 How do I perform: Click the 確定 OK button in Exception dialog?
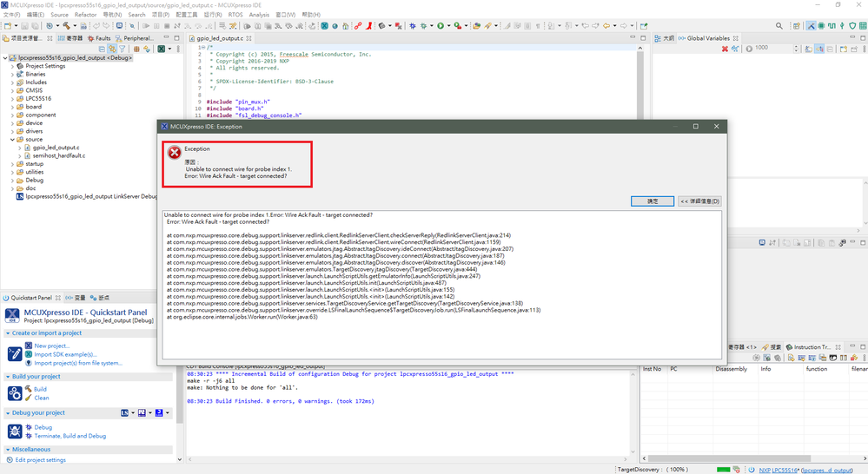tap(653, 201)
